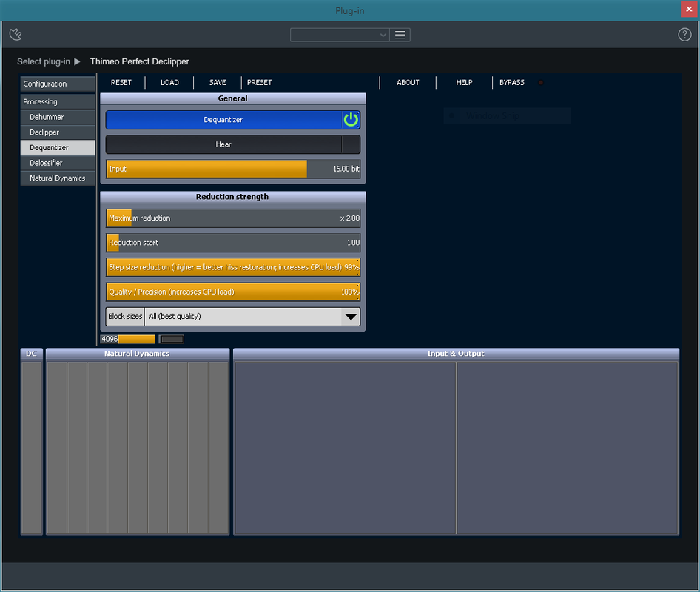
Task: Click the small dark meter next to 4096
Action: click(172, 340)
